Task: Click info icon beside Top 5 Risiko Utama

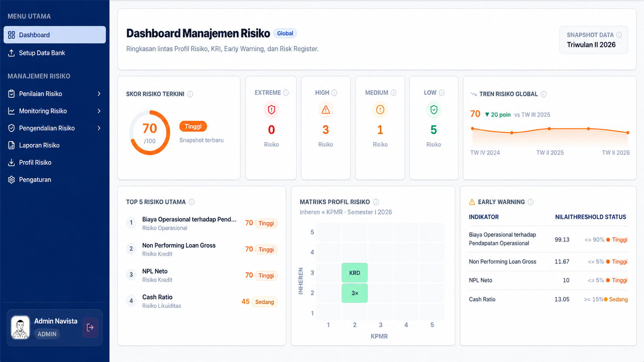Action: 192,202
